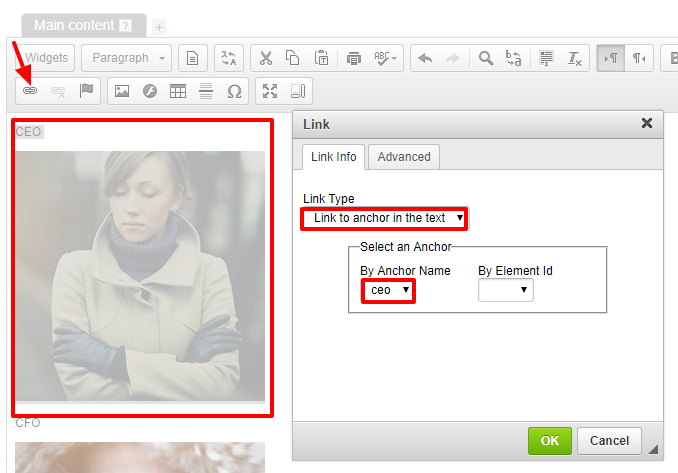Open the spell check ABC dropdown
The height and width of the screenshot is (473, 678).
click(x=385, y=58)
